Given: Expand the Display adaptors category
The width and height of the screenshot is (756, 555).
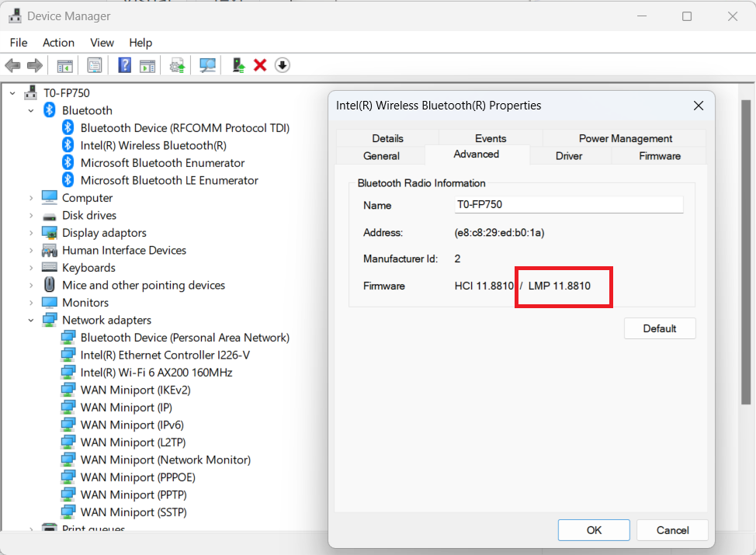Looking at the screenshot, I should [x=31, y=233].
